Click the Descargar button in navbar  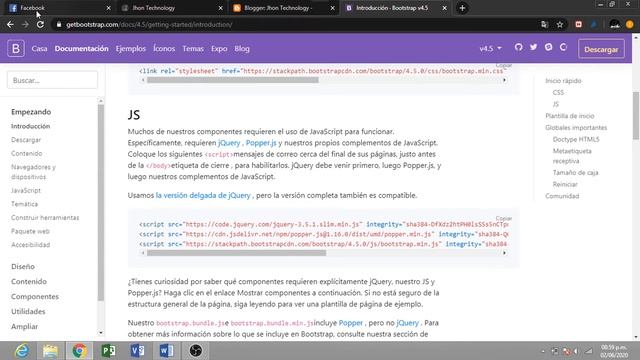601,49
